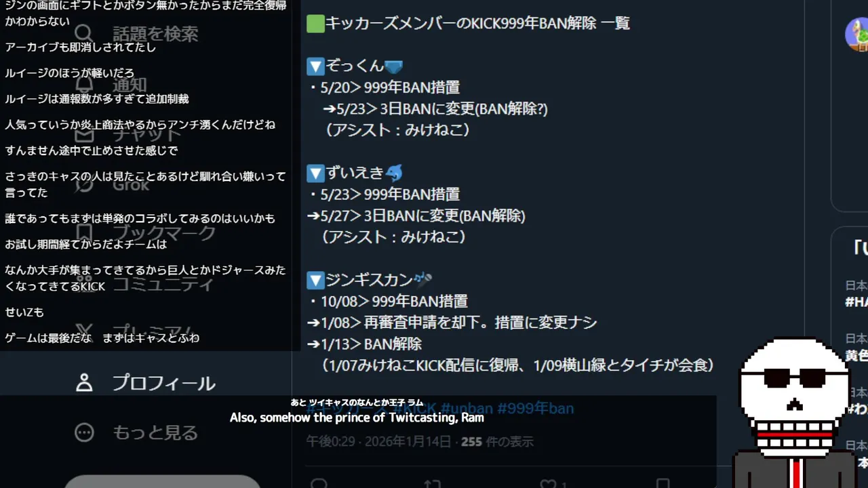
Task: Open ブックマーク bookmarks in the sidebar
Action: [145, 234]
